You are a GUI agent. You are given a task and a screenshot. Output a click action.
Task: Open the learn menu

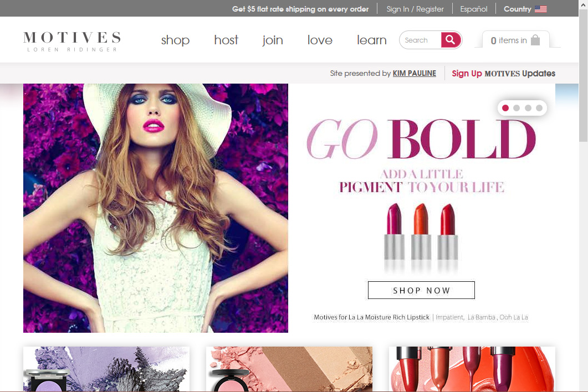pyautogui.click(x=372, y=40)
